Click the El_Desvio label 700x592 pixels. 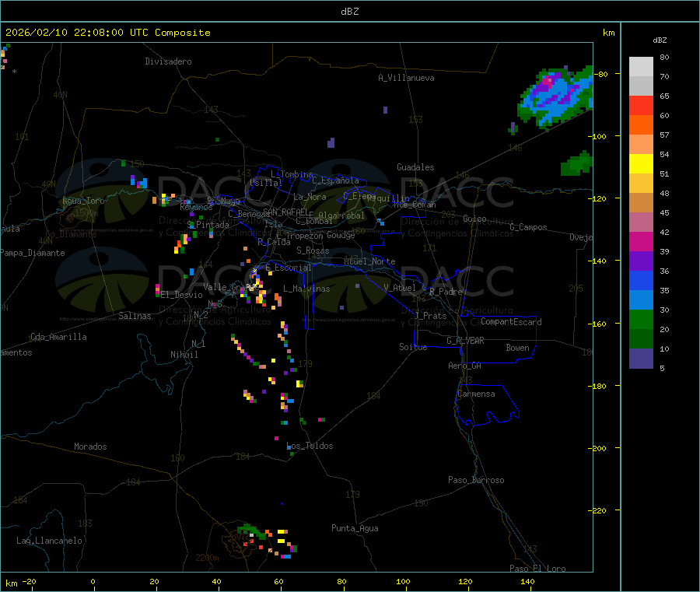click(182, 295)
